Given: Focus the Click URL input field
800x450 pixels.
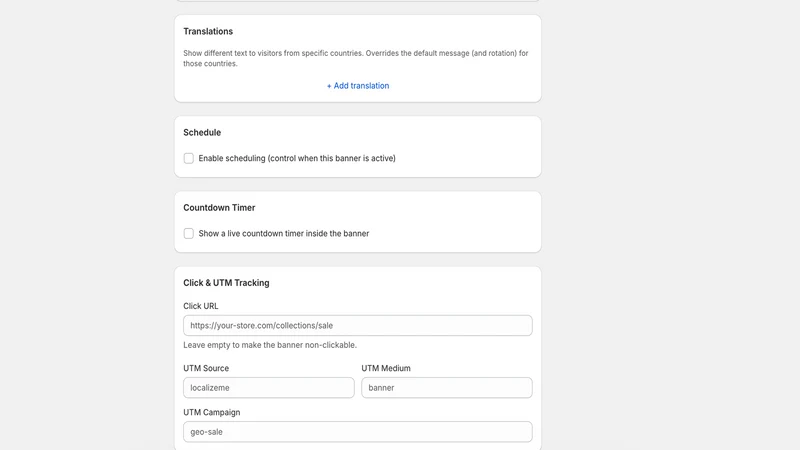Looking at the screenshot, I should pyautogui.click(x=358, y=326).
